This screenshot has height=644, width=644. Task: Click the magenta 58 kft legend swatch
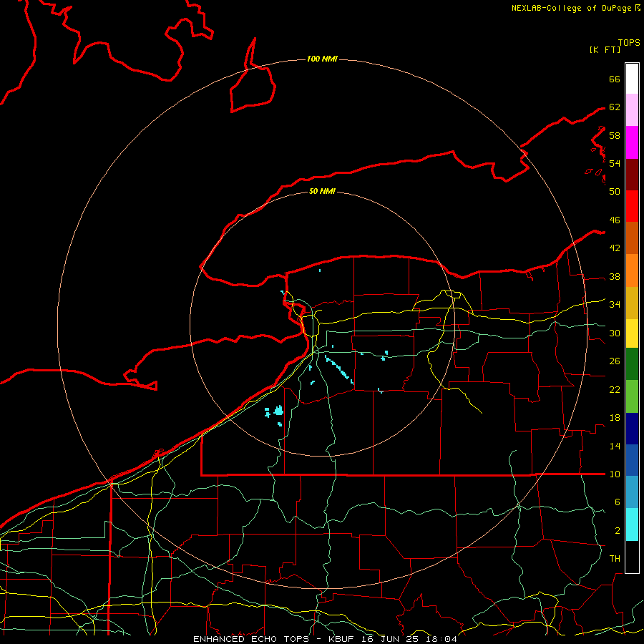pos(632,142)
